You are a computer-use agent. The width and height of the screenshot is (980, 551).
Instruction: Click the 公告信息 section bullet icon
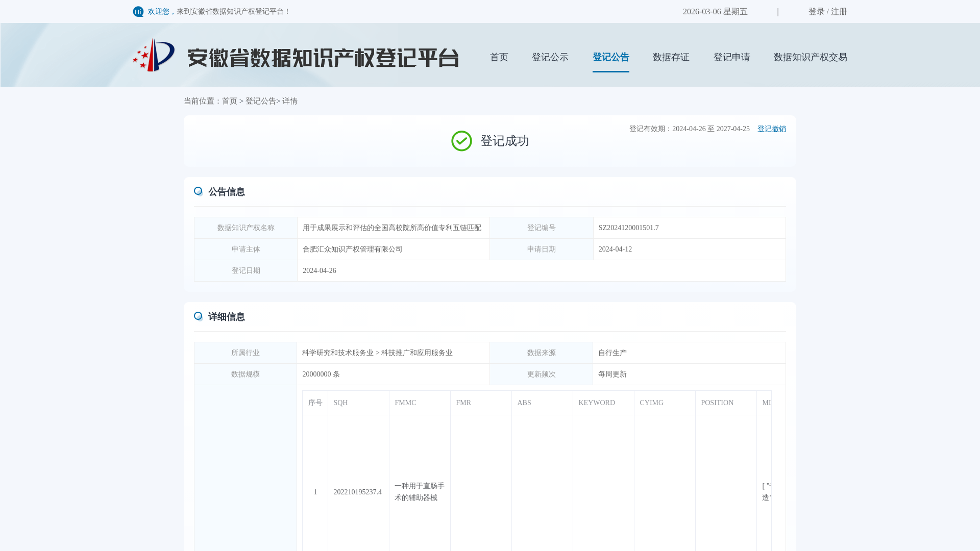[198, 191]
